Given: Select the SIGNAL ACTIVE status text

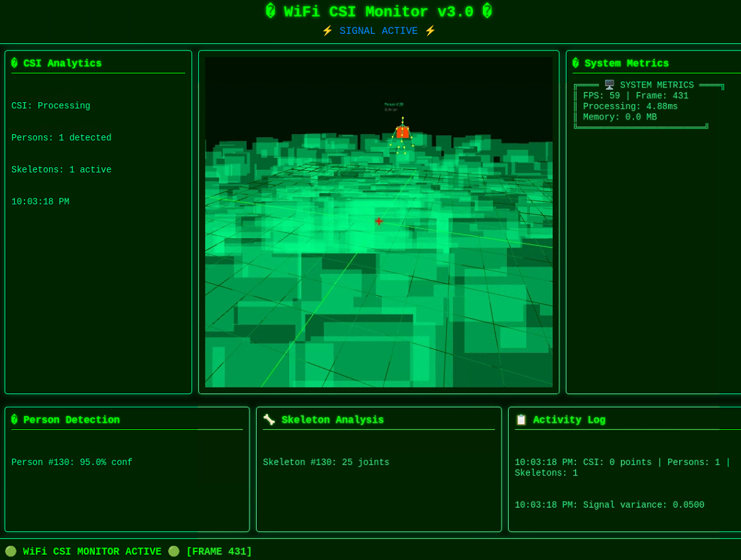Looking at the screenshot, I should point(378,31).
